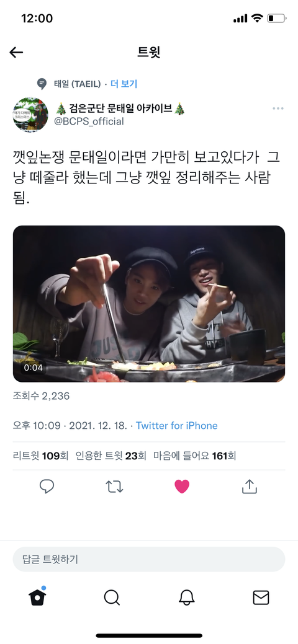The image size is (298, 644).
Task: Open the Search magnifier tab
Action: pos(112,598)
